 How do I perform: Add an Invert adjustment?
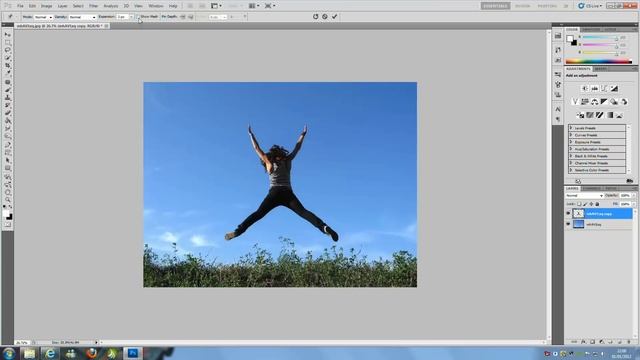pyautogui.click(x=580, y=116)
